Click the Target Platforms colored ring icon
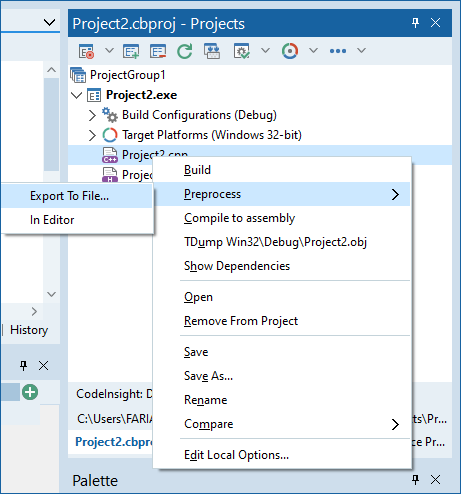 click(x=290, y=51)
